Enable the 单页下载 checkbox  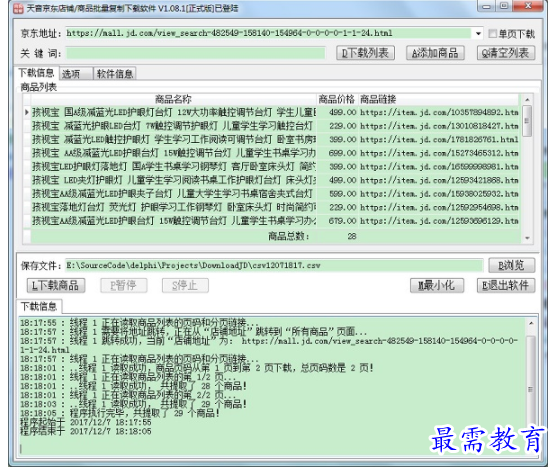492,34
